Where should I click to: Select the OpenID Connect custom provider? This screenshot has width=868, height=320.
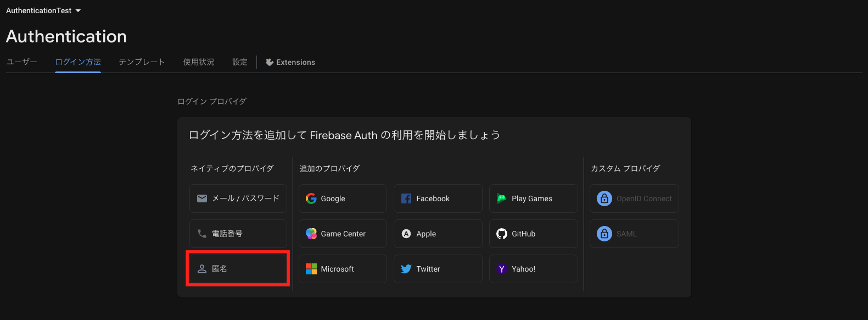635,198
